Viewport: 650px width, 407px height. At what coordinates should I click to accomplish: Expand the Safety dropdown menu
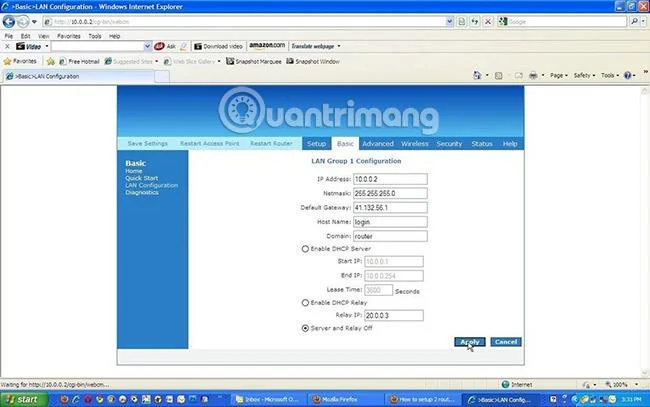click(585, 75)
